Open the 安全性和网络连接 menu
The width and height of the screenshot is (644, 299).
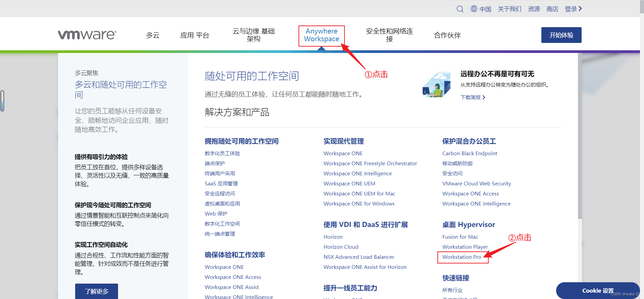point(389,35)
